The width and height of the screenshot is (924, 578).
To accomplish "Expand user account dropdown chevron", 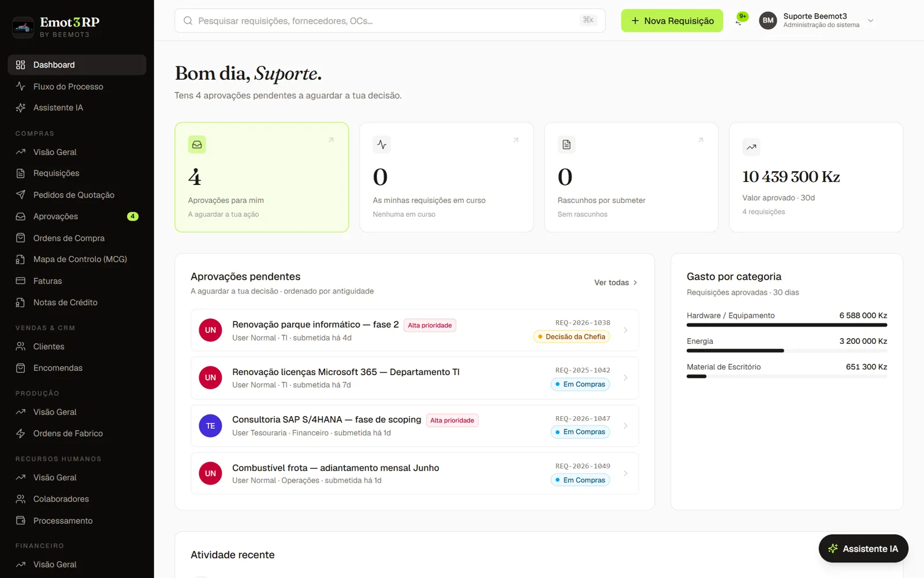I will coord(871,21).
